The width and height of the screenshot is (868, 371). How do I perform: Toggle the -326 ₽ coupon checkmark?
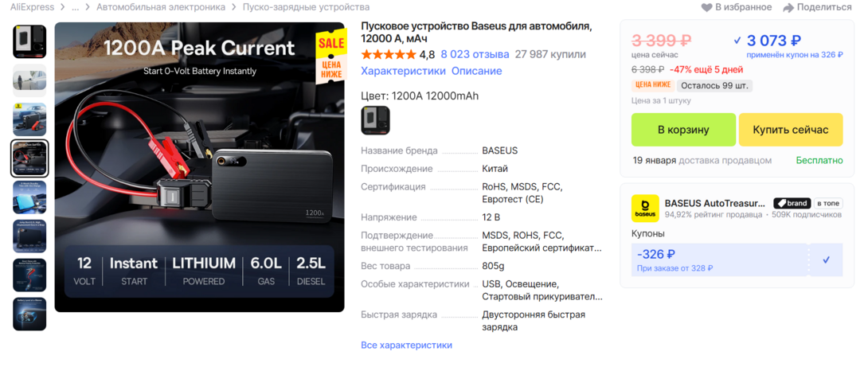pos(827,260)
